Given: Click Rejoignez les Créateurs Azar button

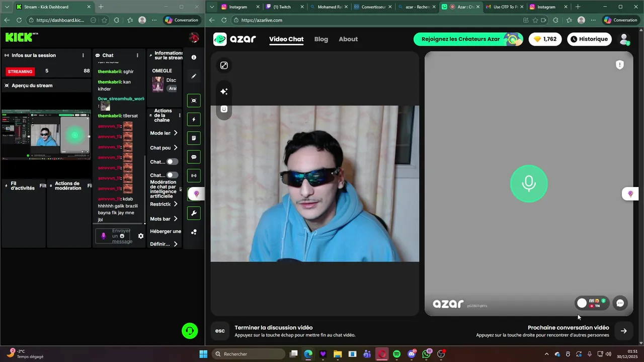Looking at the screenshot, I should point(468,39).
